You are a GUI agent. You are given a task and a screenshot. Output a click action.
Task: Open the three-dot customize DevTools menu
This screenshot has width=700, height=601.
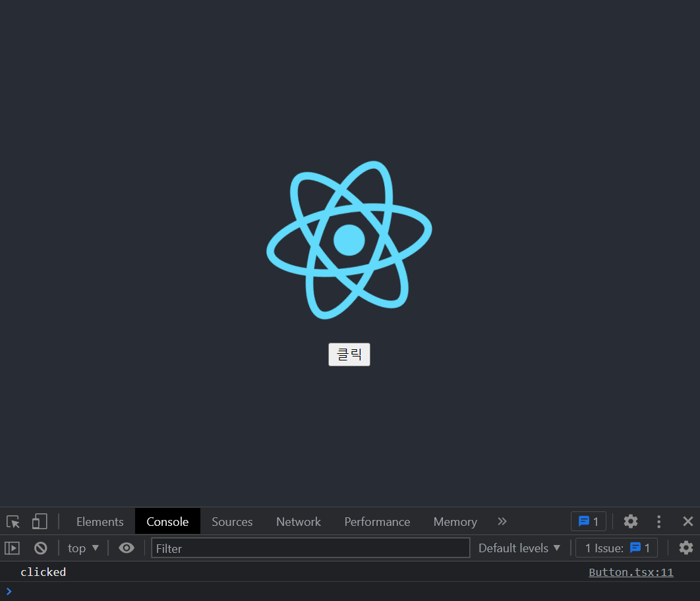point(659,521)
